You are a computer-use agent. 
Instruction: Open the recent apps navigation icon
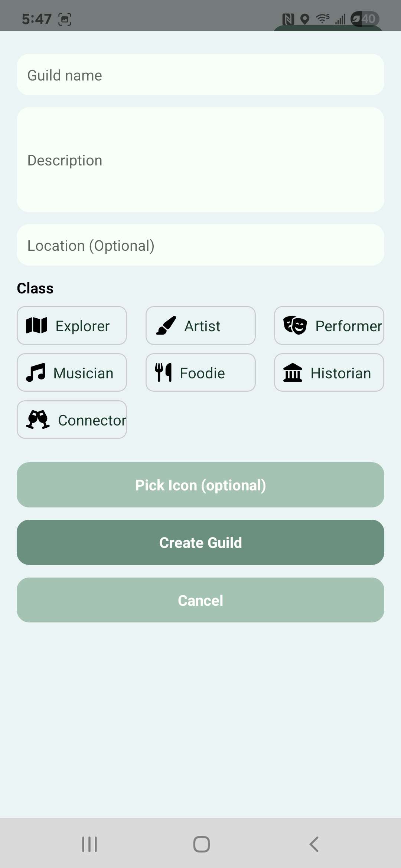click(89, 844)
